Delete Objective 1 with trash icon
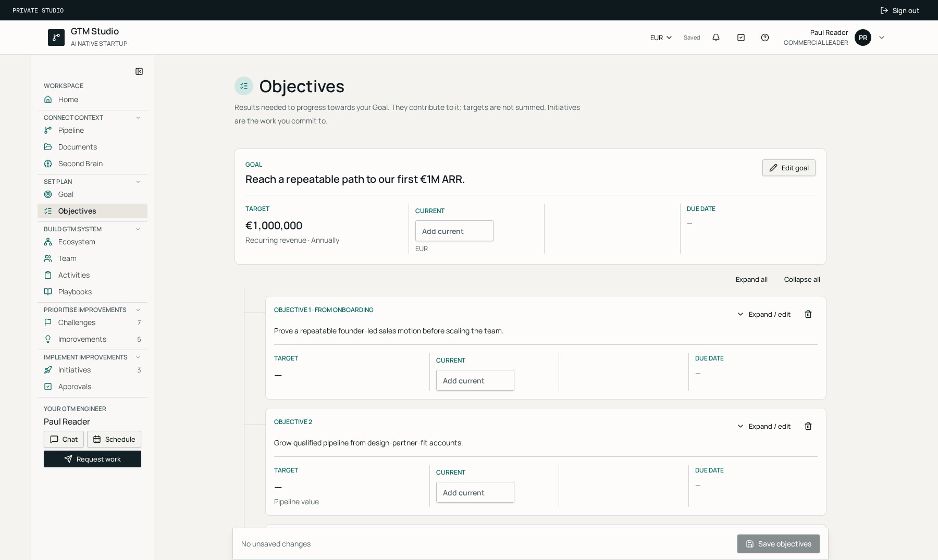This screenshot has width=938, height=560. 808,314
